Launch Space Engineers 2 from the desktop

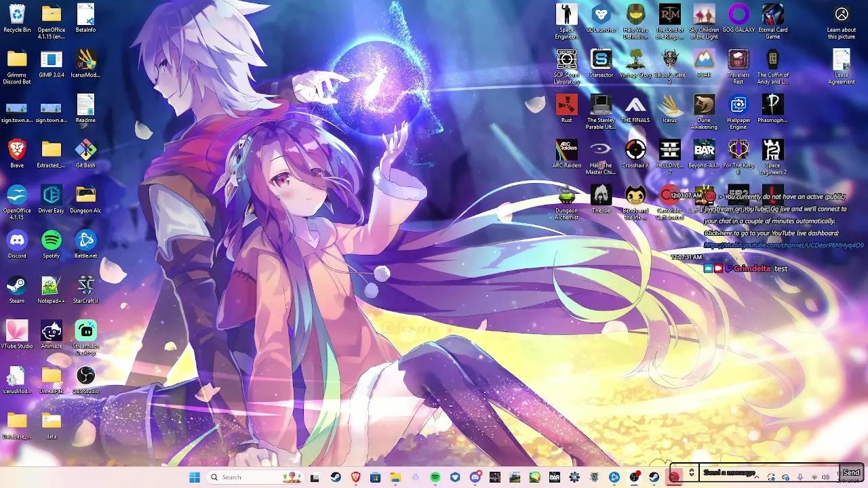[772, 157]
